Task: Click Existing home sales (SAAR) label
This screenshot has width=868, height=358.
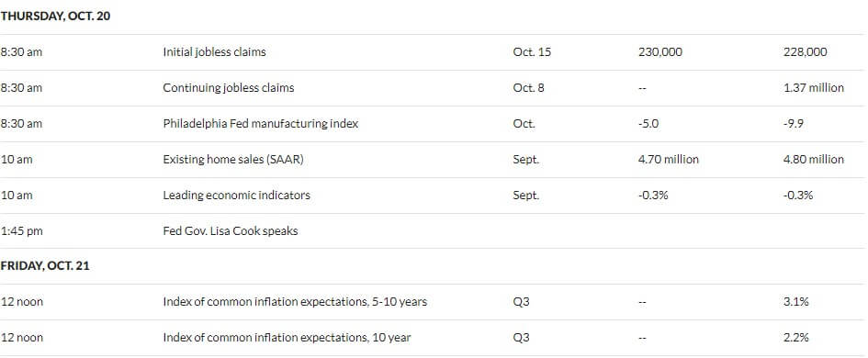Action: point(233,160)
